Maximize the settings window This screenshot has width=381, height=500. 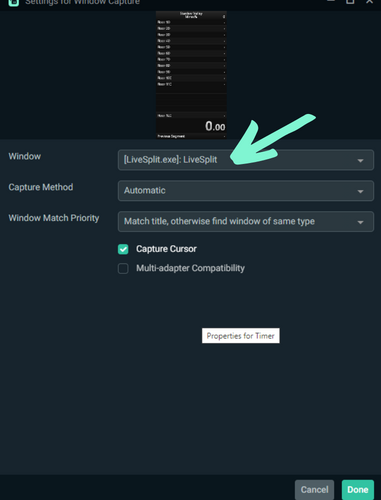click(350, 2)
